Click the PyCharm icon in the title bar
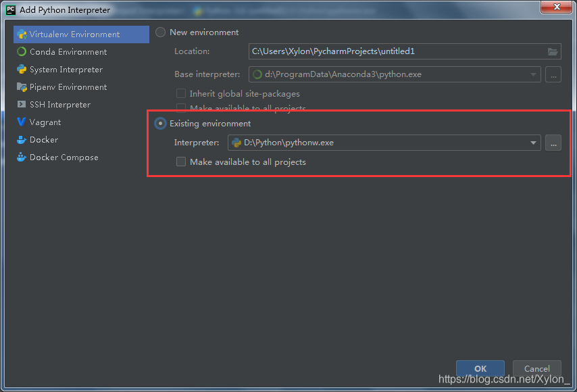Screen dimensions: 577x392 (9, 9)
